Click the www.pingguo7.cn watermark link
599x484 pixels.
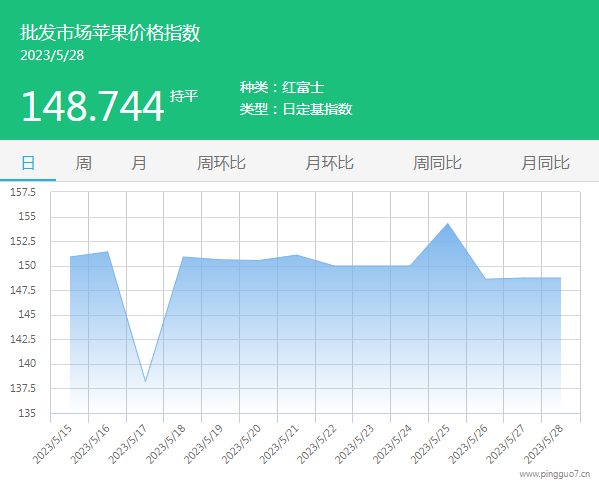point(555,474)
